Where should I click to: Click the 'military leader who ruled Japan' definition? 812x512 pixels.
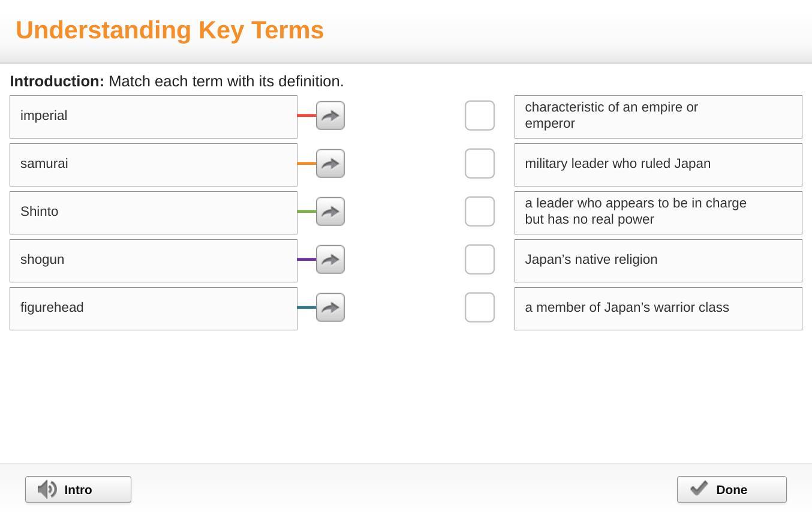click(658, 165)
